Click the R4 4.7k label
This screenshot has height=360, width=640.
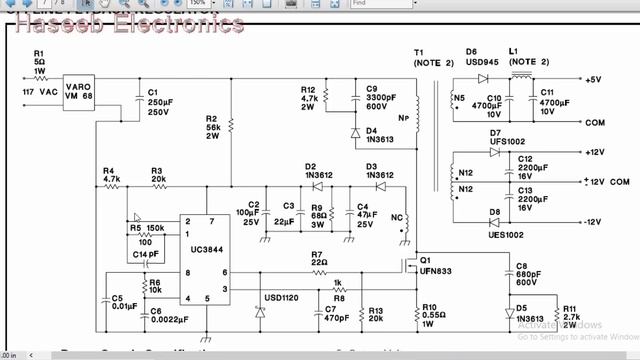point(111,175)
